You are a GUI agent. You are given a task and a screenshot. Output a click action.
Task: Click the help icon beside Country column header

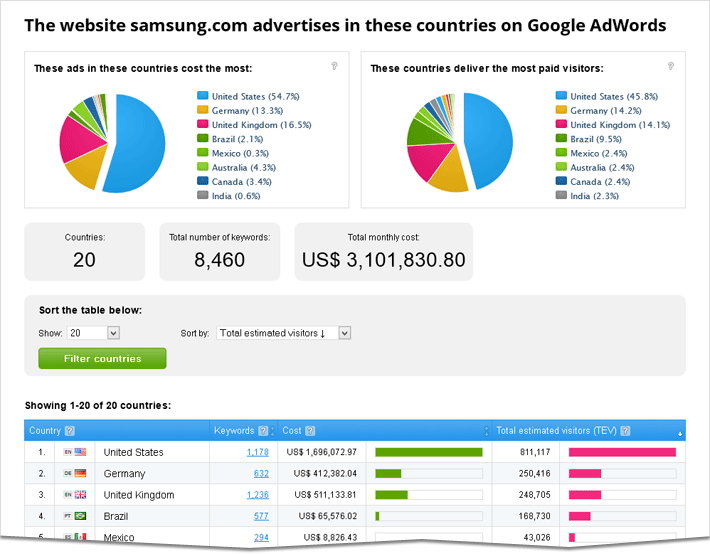[x=70, y=431]
